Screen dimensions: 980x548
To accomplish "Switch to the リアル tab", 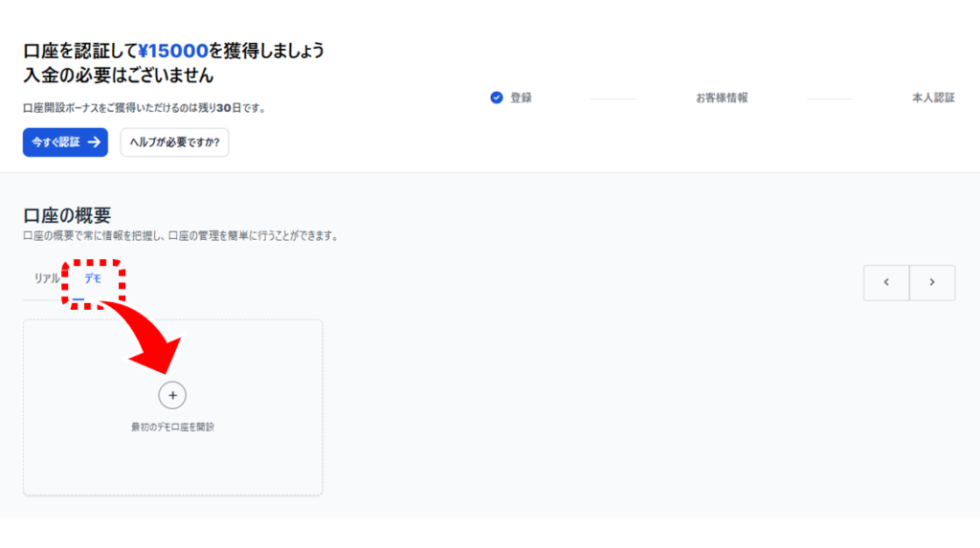I will pyautogui.click(x=47, y=278).
